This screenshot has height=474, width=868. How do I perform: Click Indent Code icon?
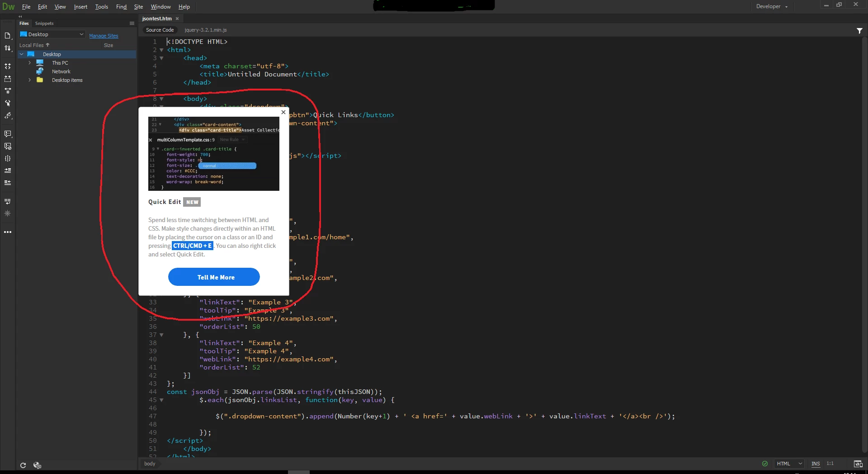[x=8, y=171]
